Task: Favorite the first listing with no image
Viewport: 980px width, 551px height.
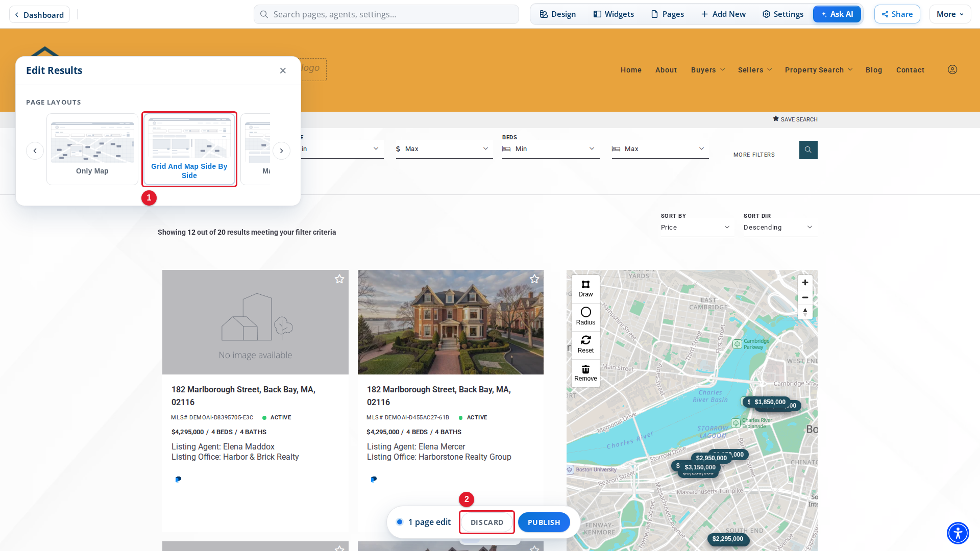Action: (339, 279)
